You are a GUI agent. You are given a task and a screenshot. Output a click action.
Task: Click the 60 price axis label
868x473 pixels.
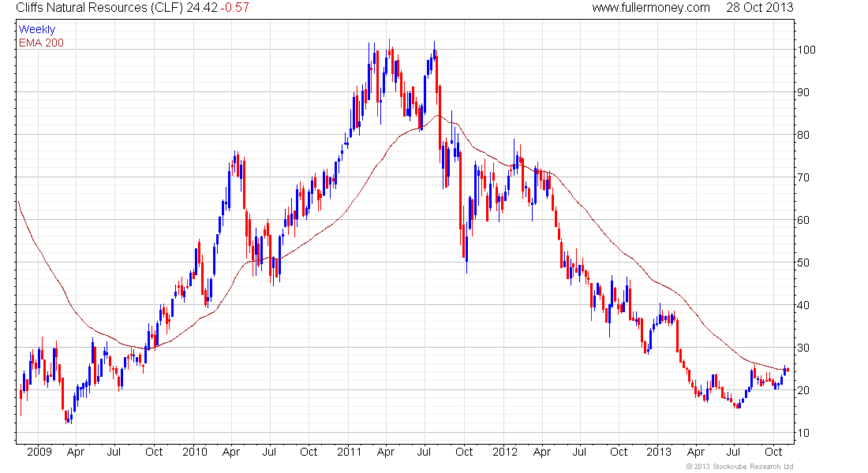click(x=803, y=220)
